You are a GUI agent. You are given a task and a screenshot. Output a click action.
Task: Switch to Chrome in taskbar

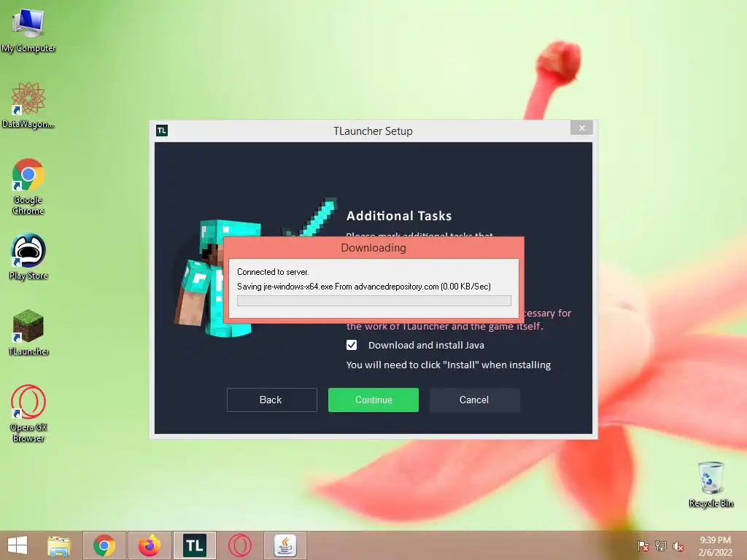point(104,545)
